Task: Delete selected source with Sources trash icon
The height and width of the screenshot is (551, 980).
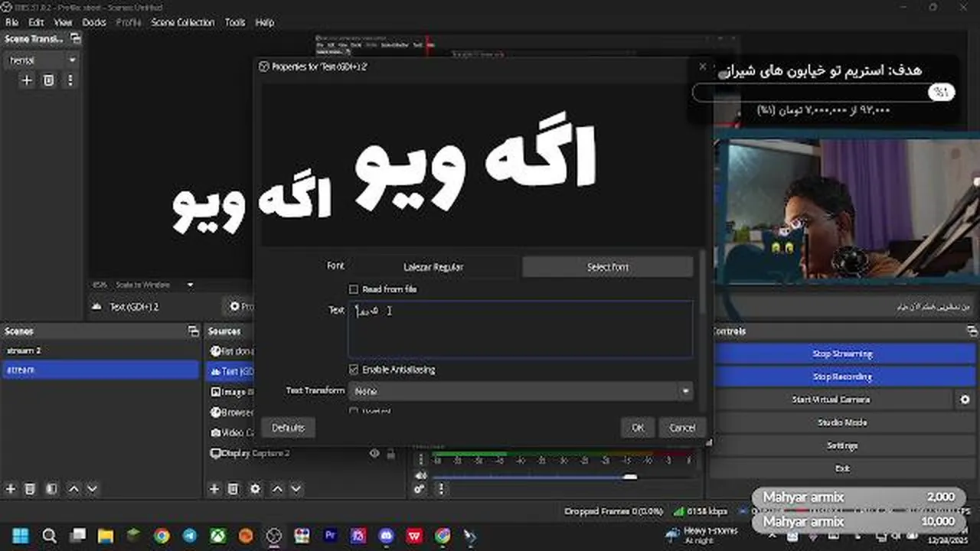Action: click(x=234, y=488)
